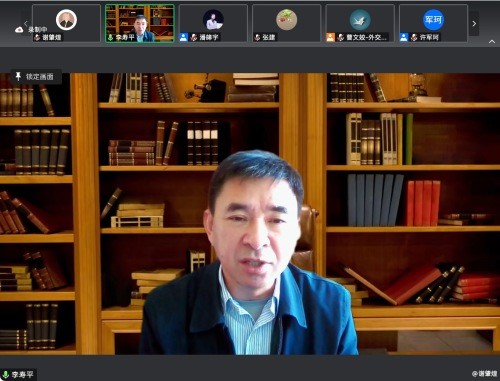
Task: Show previous participants with left arrow
Action: click(26, 23)
